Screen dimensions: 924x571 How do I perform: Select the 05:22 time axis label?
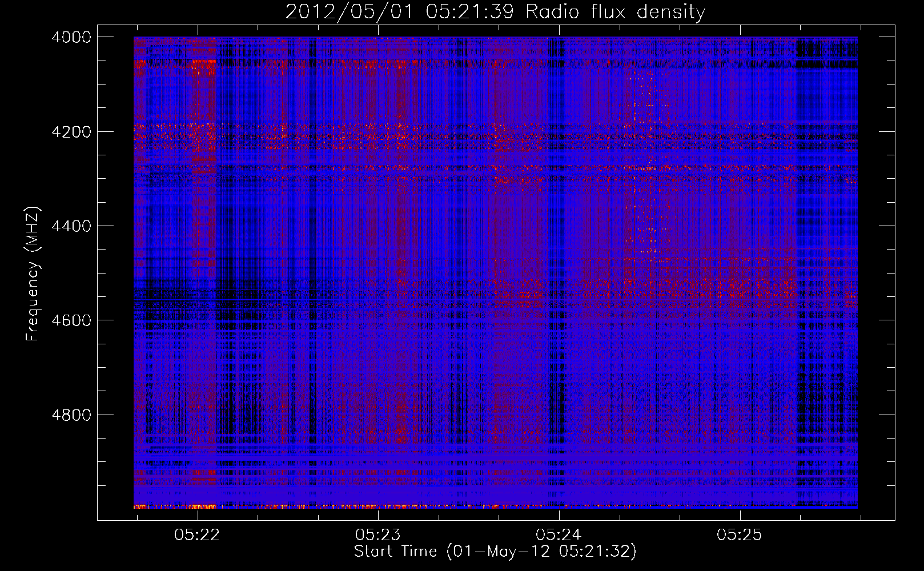[x=197, y=534]
